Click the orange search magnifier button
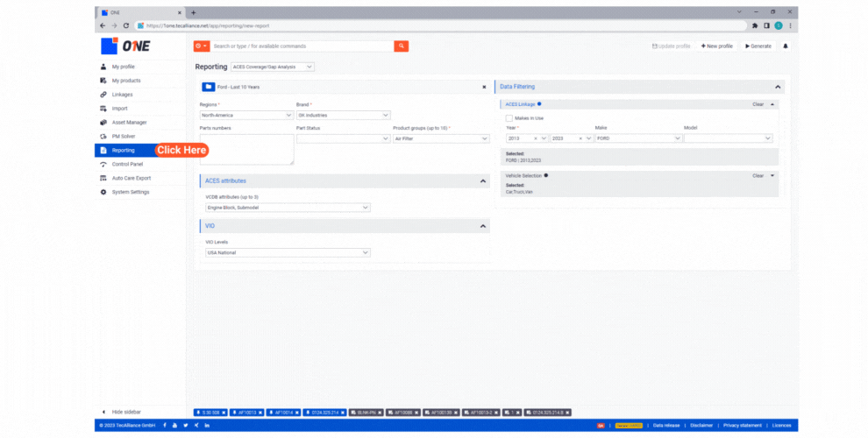The height and width of the screenshot is (438, 868). point(401,46)
